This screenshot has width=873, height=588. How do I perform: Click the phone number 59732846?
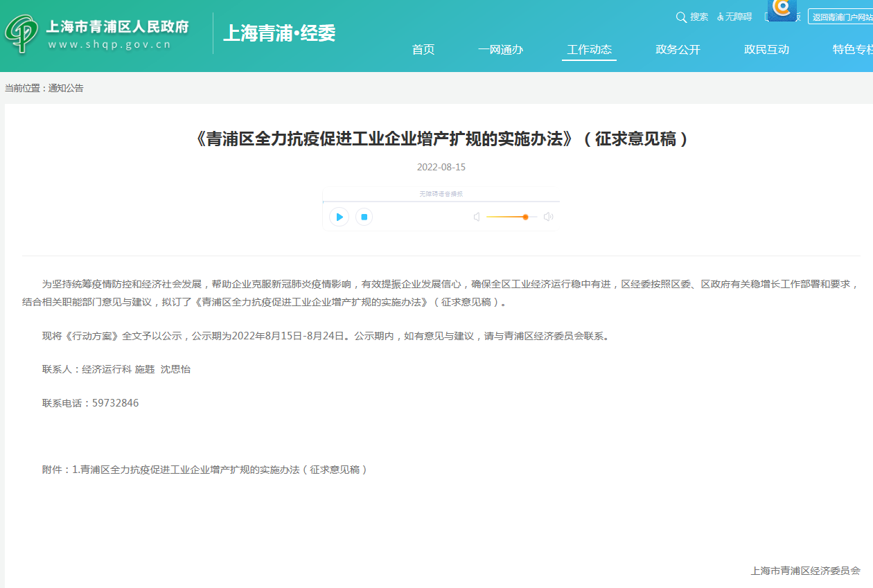(115, 403)
